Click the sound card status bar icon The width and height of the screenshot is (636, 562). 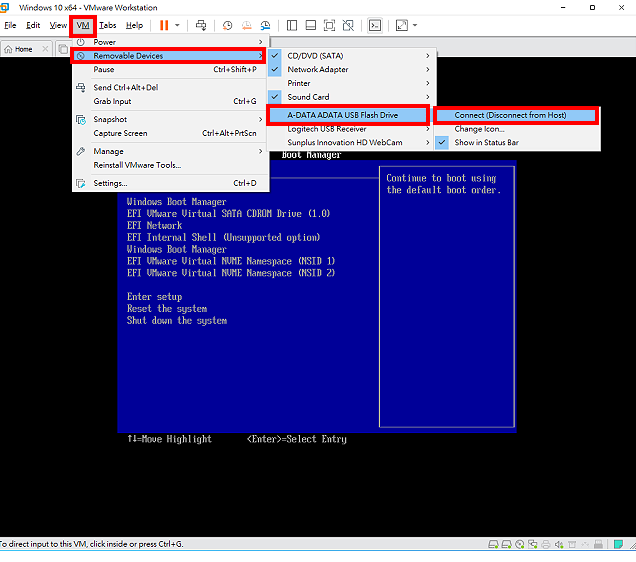coord(559,544)
